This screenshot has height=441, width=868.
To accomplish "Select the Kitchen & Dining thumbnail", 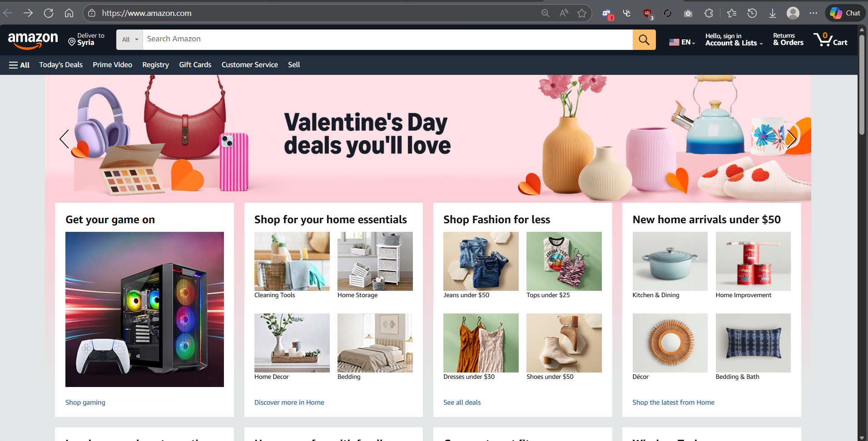I will [670, 261].
